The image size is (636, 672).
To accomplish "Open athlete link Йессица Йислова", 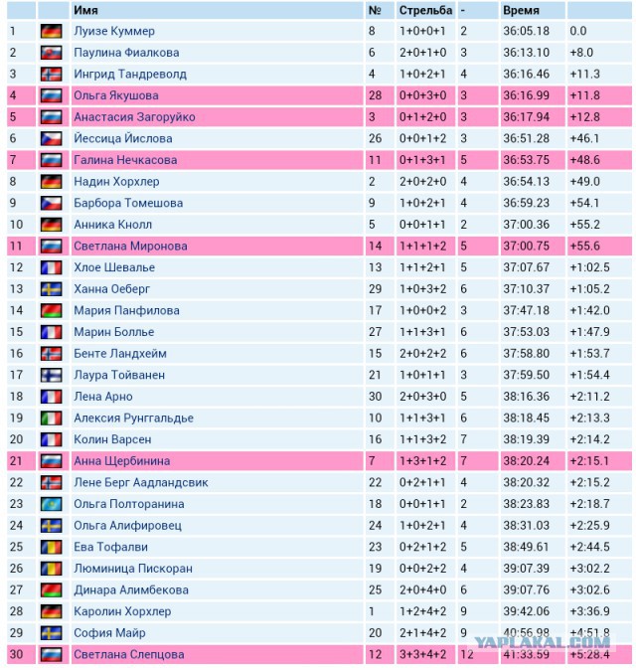I will tap(123, 138).
